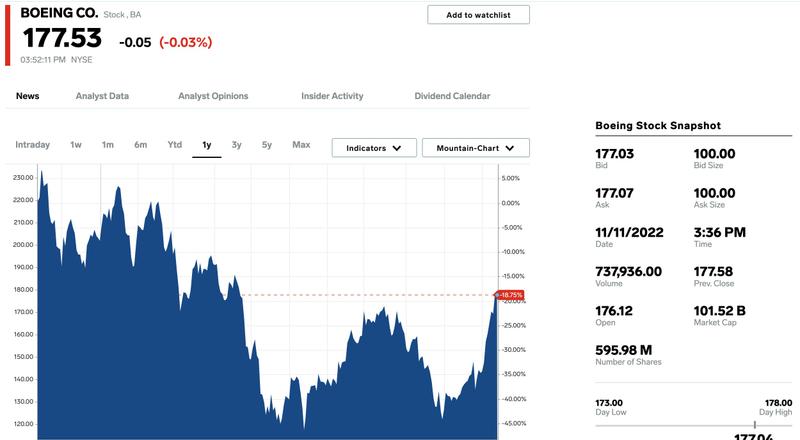Select the Intraday chart range
Viewport: 800px width, 440px height.
tap(32, 144)
